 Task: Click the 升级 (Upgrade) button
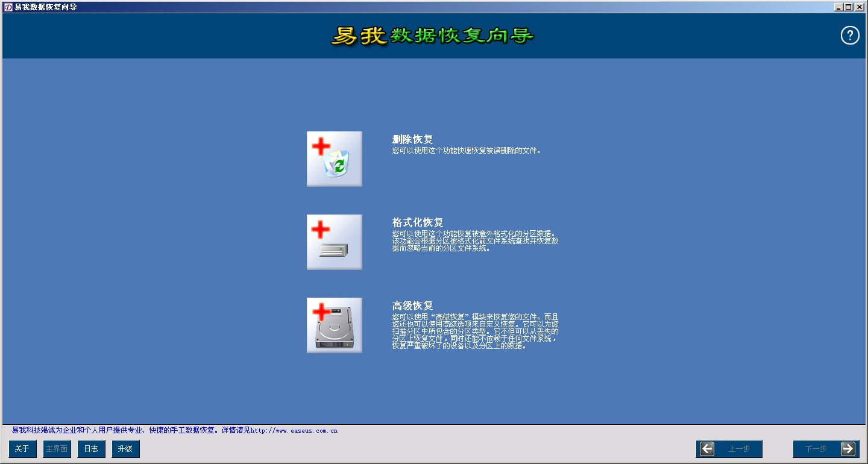point(125,449)
